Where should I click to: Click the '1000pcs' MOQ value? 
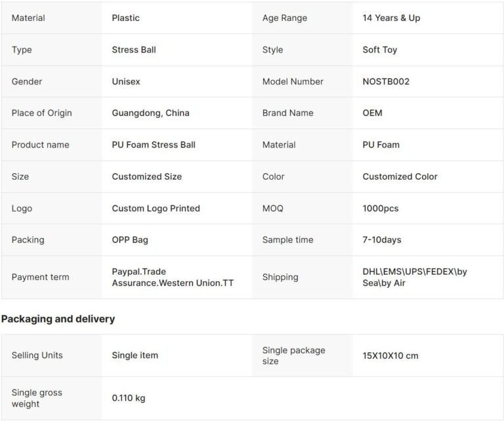(x=381, y=209)
